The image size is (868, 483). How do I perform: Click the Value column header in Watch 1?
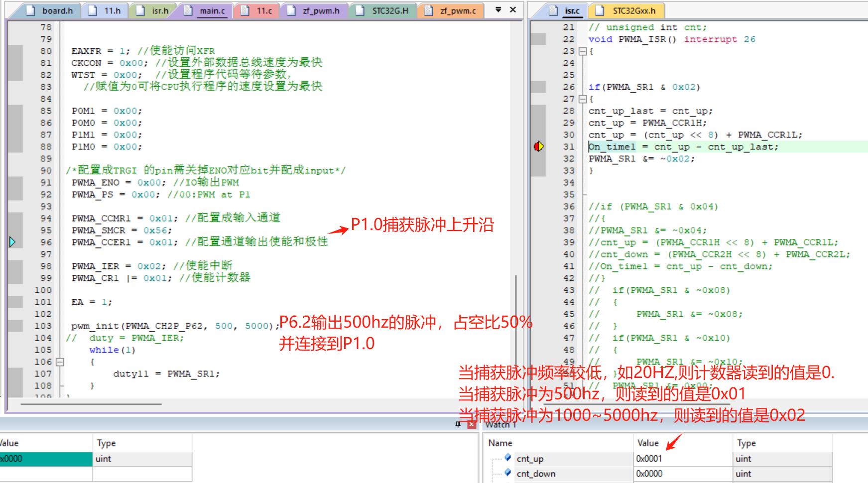[682, 443]
